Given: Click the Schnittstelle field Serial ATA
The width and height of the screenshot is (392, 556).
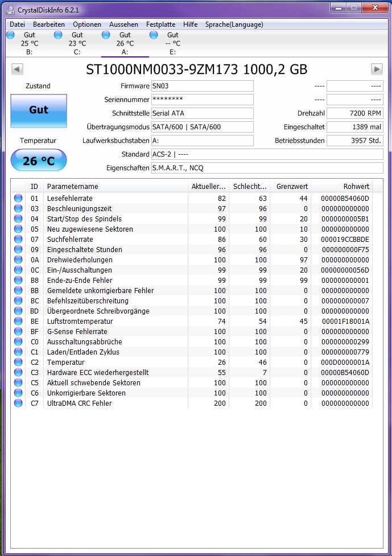Looking at the screenshot, I should [x=203, y=113].
